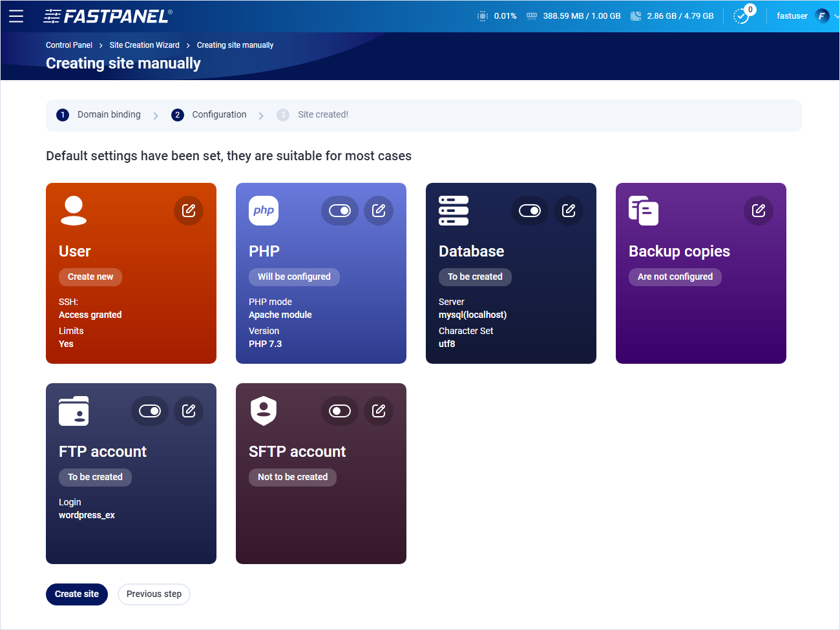The width and height of the screenshot is (840, 630).
Task: Click the Database server stack icon
Action: (454, 211)
